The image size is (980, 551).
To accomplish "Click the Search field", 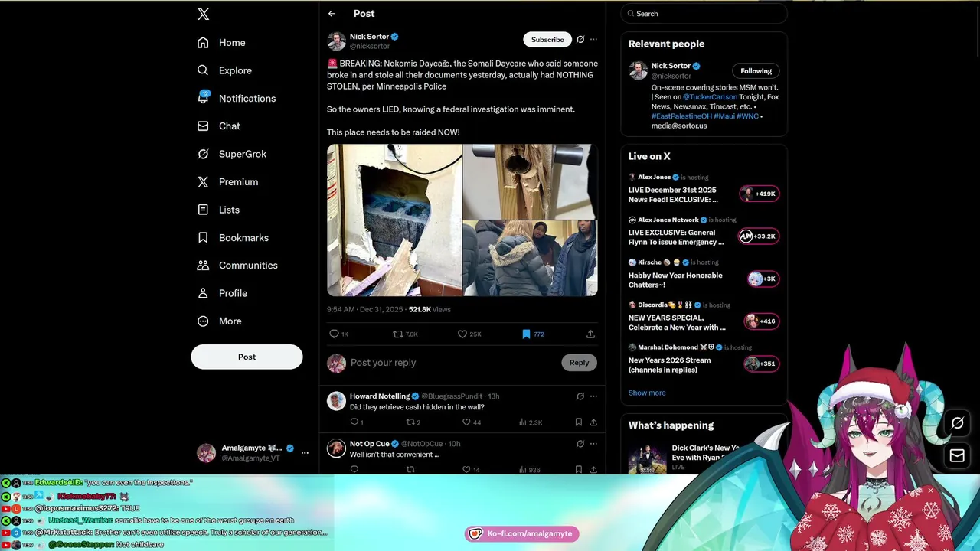I will coord(704,14).
